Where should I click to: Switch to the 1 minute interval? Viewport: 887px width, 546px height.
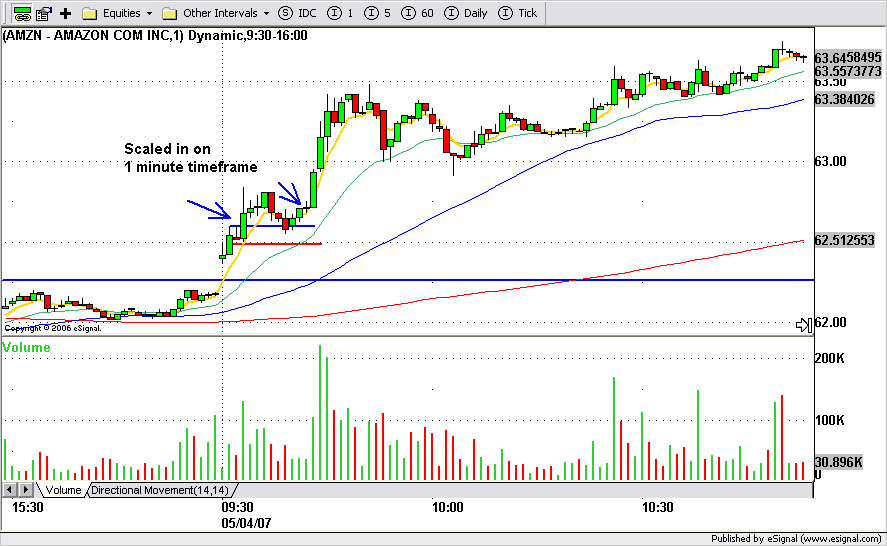click(340, 13)
